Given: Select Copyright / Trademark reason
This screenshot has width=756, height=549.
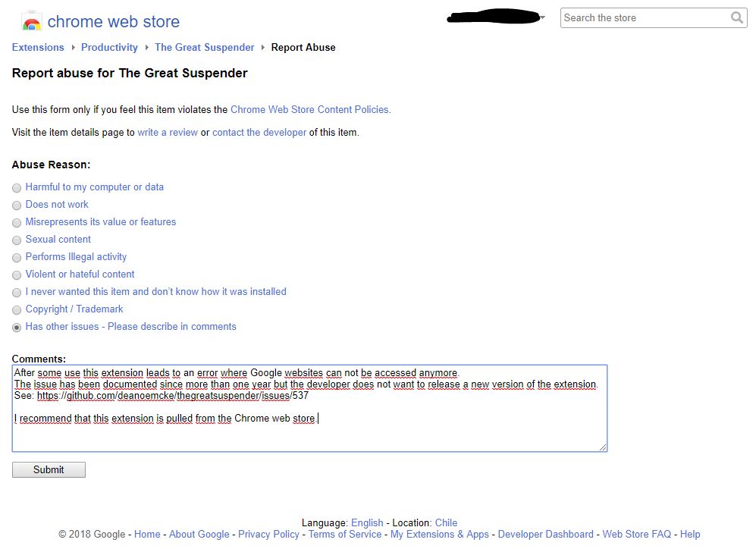Looking at the screenshot, I should coord(17,310).
